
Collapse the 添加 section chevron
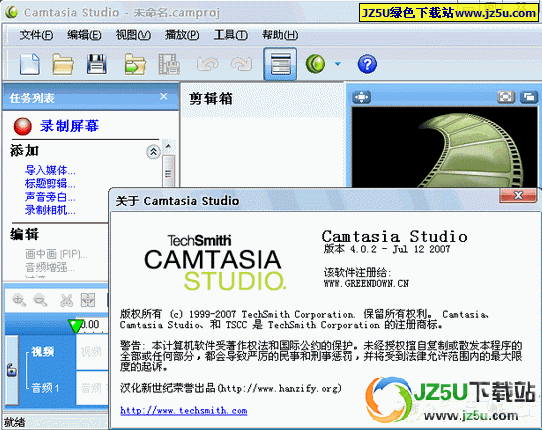pos(153,152)
